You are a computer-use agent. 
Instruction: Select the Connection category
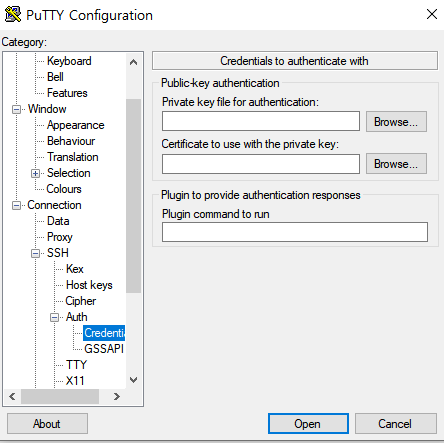pos(54,205)
